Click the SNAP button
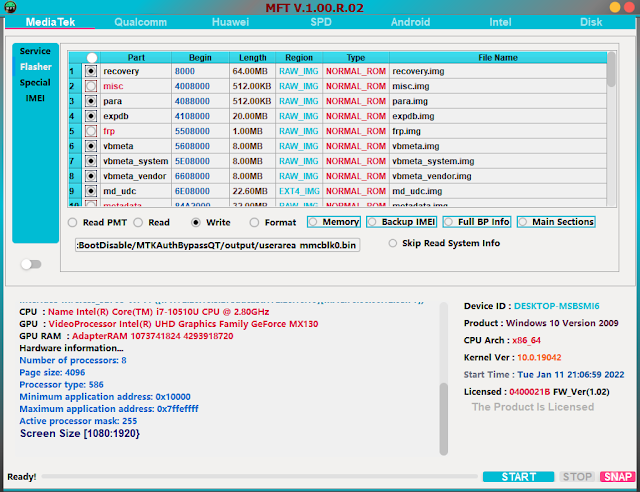This screenshot has width=640, height=492. coord(618,477)
